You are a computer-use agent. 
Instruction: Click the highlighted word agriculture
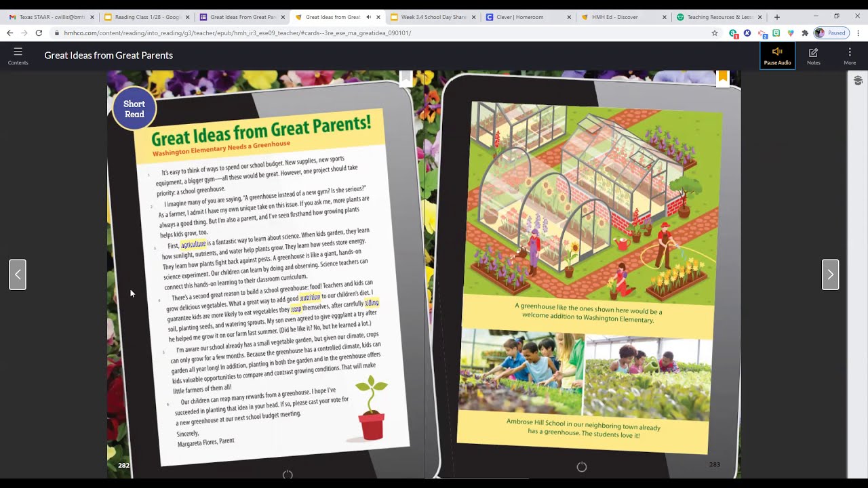point(193,243)
